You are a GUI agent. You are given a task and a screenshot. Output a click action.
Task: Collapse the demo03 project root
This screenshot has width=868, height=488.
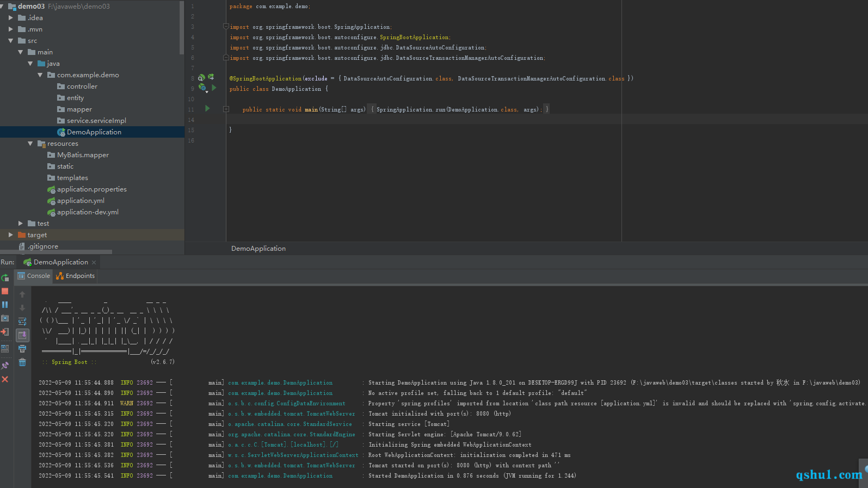[2, 6]
